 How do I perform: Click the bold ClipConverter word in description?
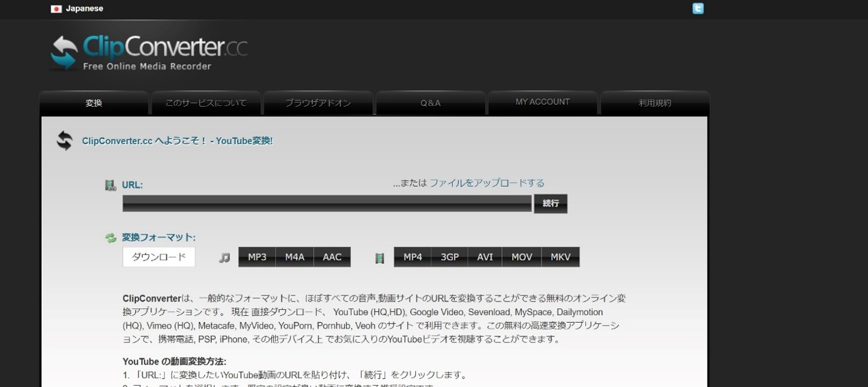152,299
